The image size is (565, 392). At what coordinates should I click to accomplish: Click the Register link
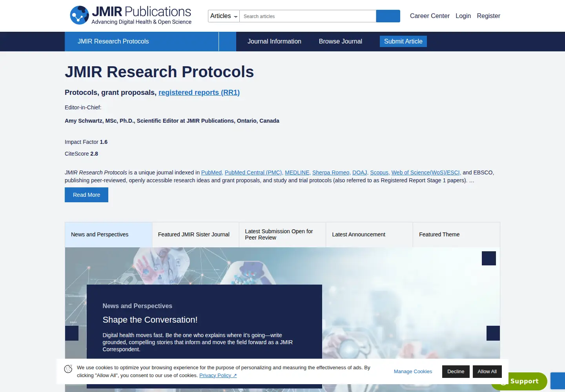click(x=488, y=16)
